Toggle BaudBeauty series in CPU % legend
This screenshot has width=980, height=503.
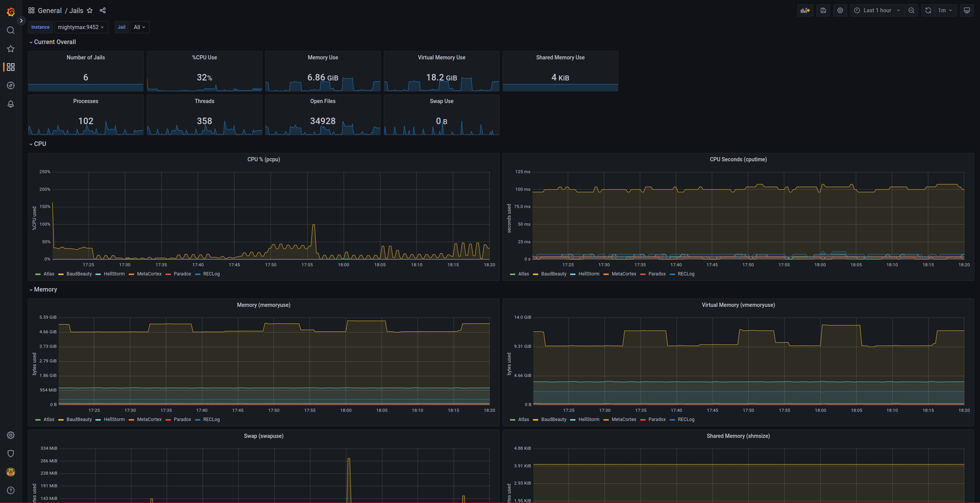79,274
